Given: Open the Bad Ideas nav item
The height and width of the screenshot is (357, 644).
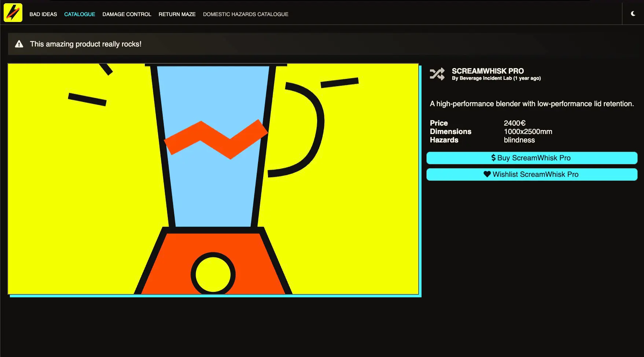Looking at the screenshot, I should (43, 14).
